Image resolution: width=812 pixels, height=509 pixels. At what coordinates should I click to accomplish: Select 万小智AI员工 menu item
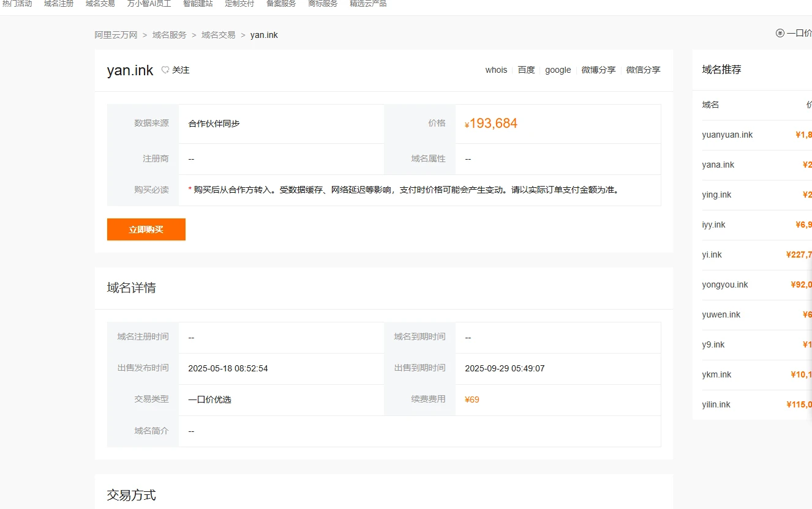(149, 4)
